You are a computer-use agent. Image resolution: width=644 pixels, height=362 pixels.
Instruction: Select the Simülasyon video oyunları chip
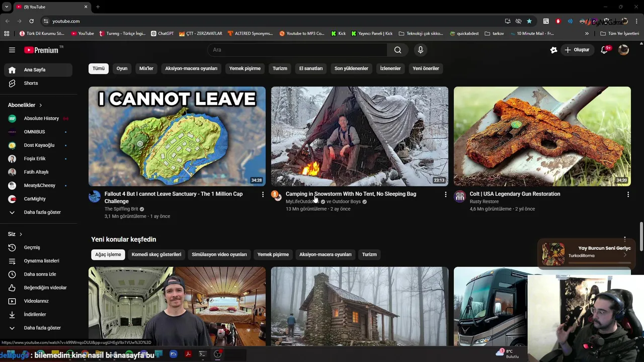tap(219, 254)
